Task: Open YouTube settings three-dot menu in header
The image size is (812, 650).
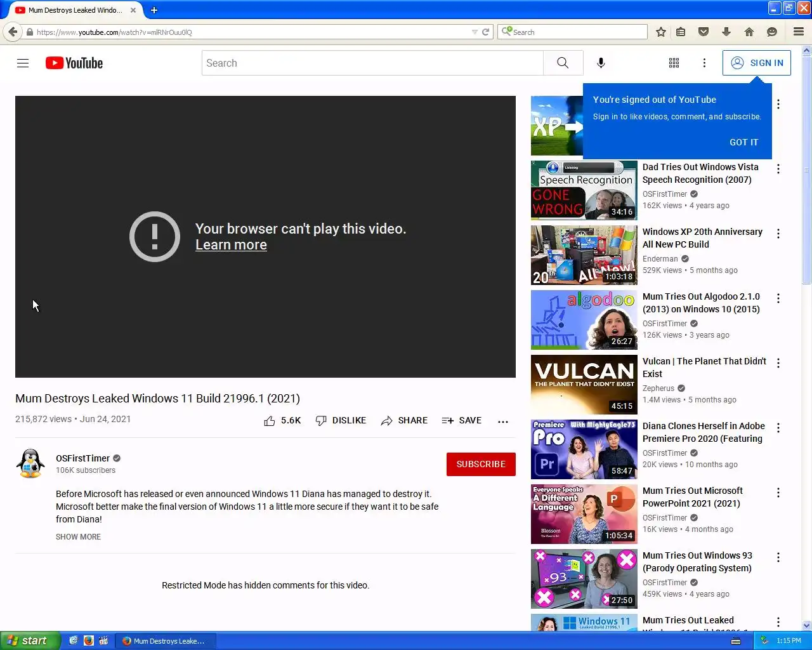Action: [x=704, y=63]
